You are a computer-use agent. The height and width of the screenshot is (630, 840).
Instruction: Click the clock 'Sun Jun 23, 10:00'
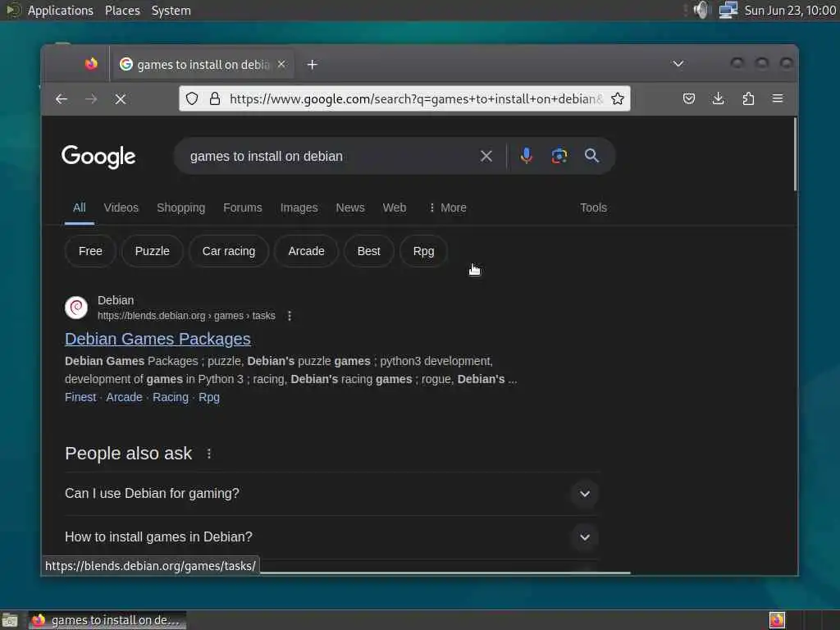click(790, 11)
